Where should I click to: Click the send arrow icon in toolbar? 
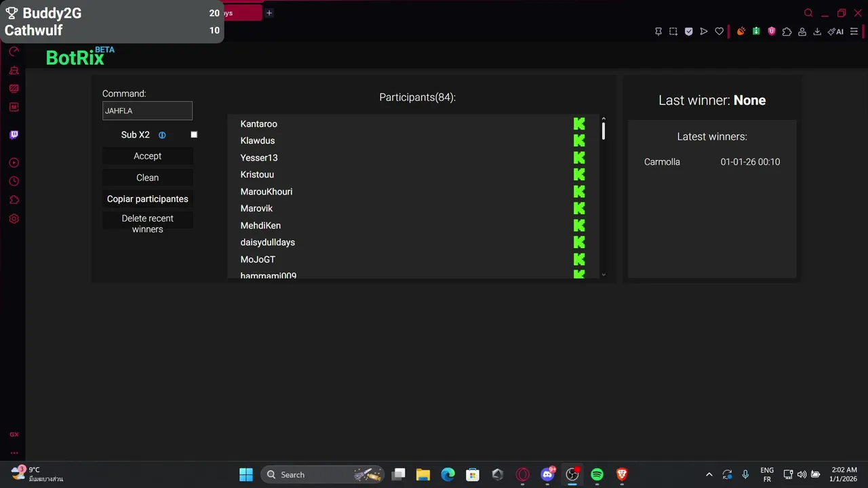pos(704,31)
